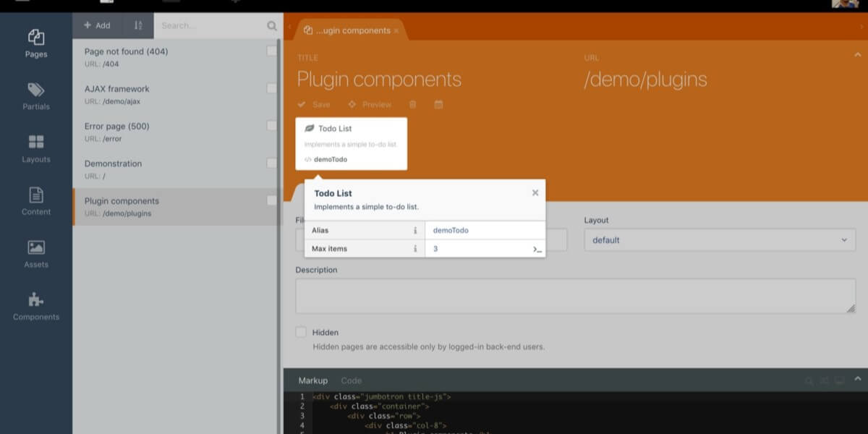Click the Description text area
This screenshot has width=868, height=434.
point(575,296)
